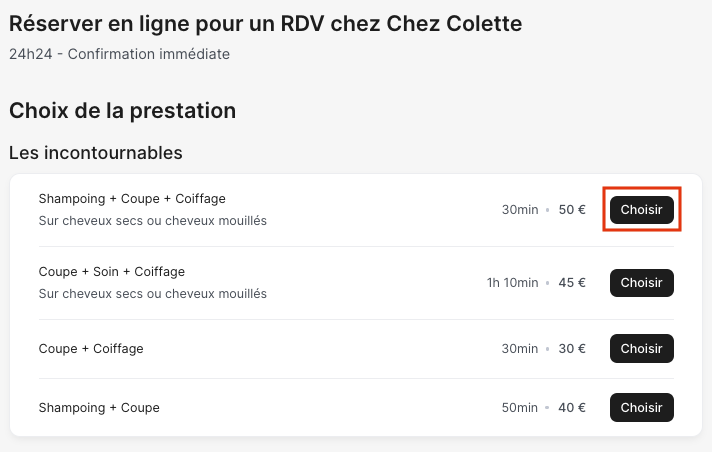Select Choisir button for Coupe + Coiffage
This screenshot has width=712, height=452.
641,349
